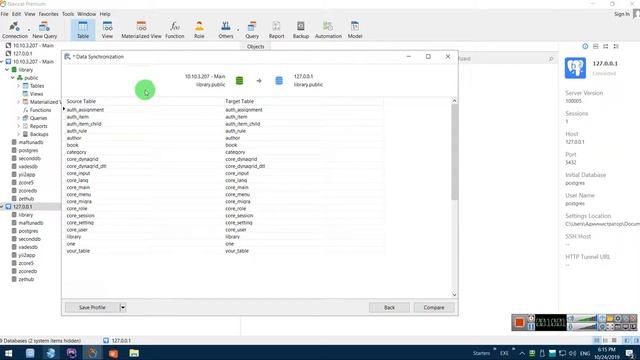640x360 pixels.
Task: Open the Query toolbar icon
Action: 252,30
